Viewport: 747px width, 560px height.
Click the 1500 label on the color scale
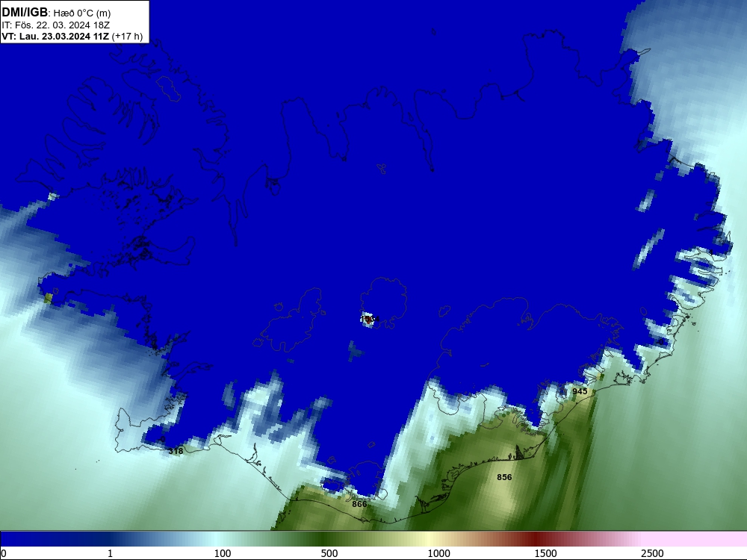coord(545,553)
